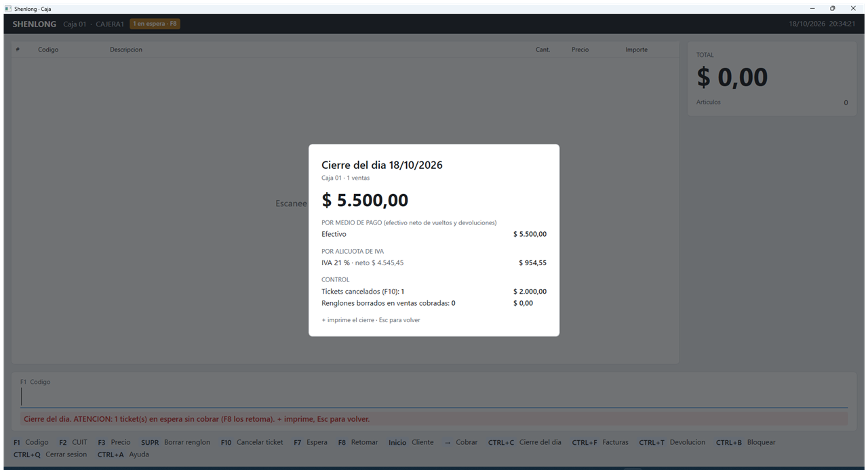Click the Articulos label in the TOTAL panel

click(x=709, y=102)
